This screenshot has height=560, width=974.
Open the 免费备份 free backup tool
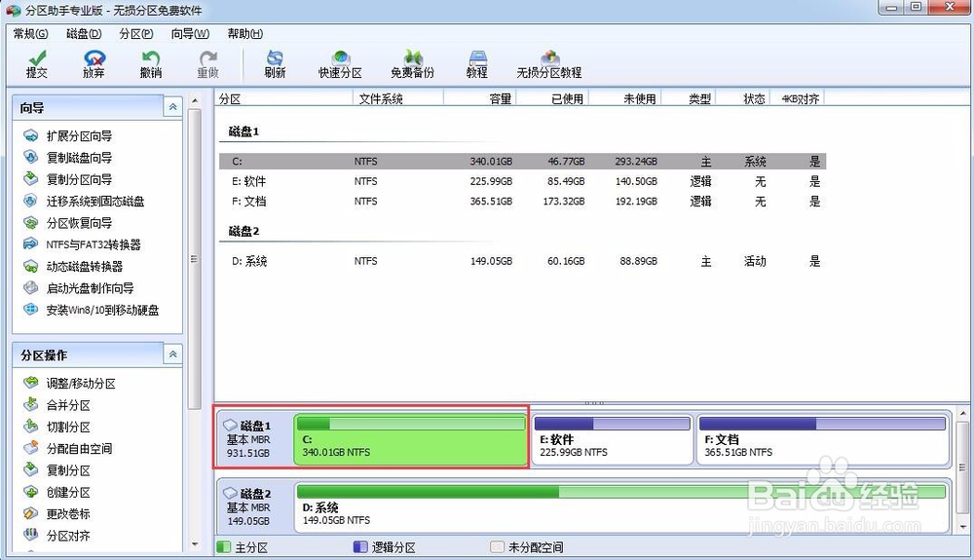[412, 64]
